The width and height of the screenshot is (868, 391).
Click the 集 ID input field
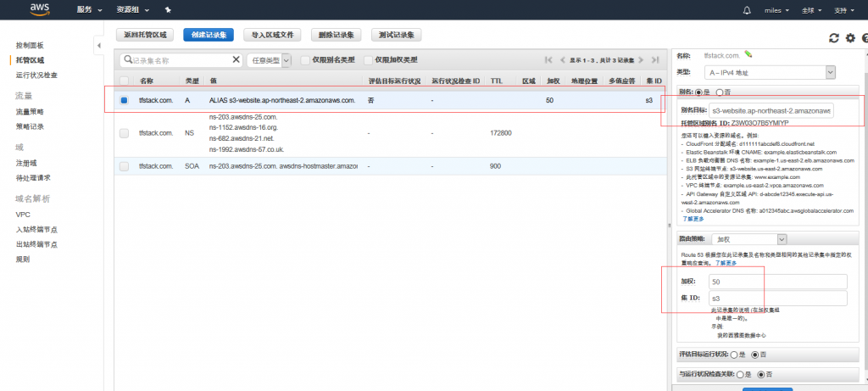(x=778, y=299)
